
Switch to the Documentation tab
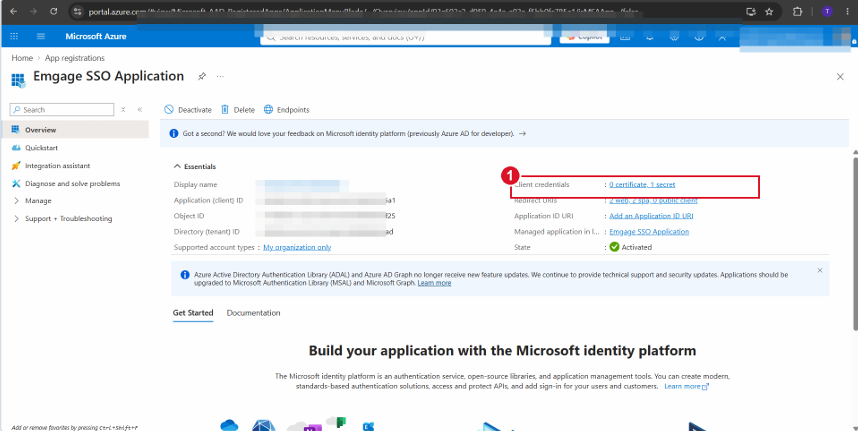[x=253, y=313]
